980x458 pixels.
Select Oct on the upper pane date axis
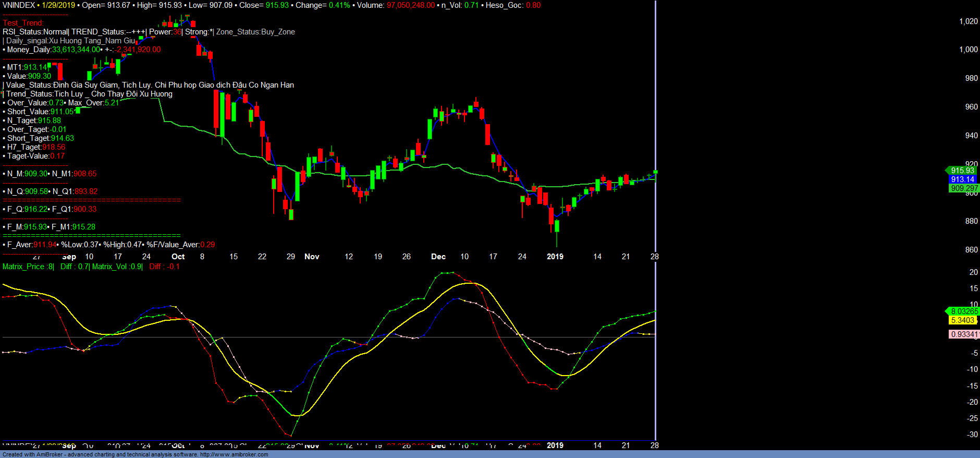(x=178, y=257)
